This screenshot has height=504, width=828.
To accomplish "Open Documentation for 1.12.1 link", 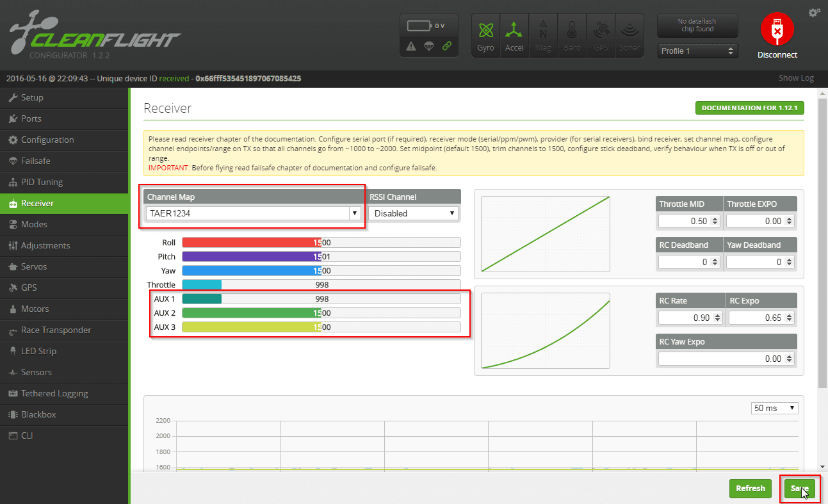I will (749, 108).
